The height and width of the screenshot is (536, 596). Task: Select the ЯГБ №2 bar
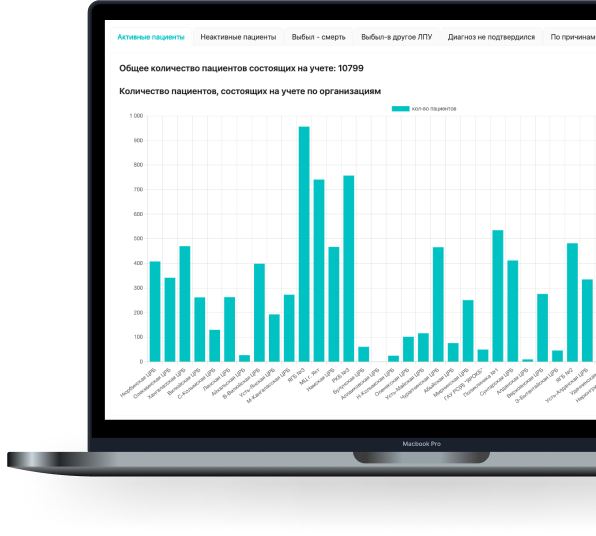pyautogui.click(x=572, y=302)
